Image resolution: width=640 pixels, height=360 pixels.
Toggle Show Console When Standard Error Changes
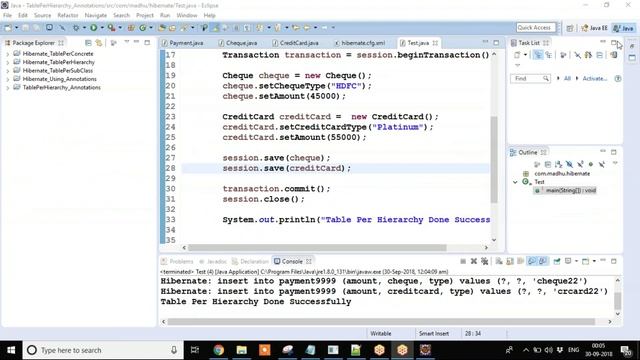[x=542, y=261]
